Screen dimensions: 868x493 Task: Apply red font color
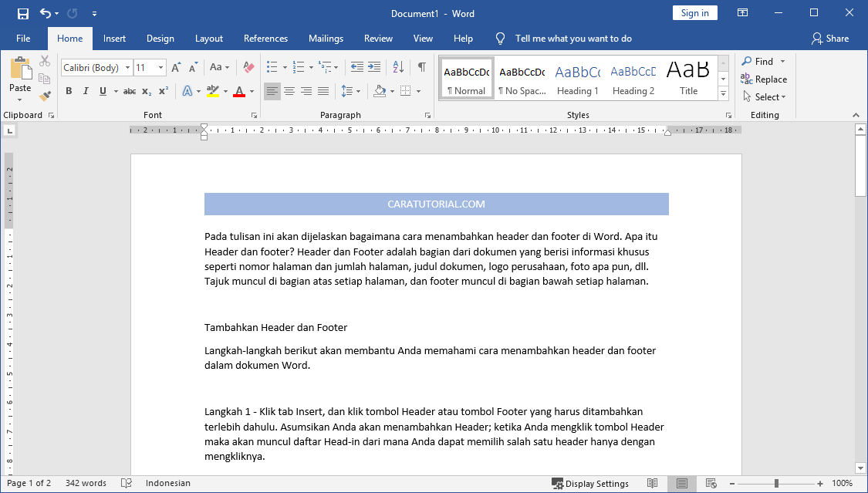239,91
